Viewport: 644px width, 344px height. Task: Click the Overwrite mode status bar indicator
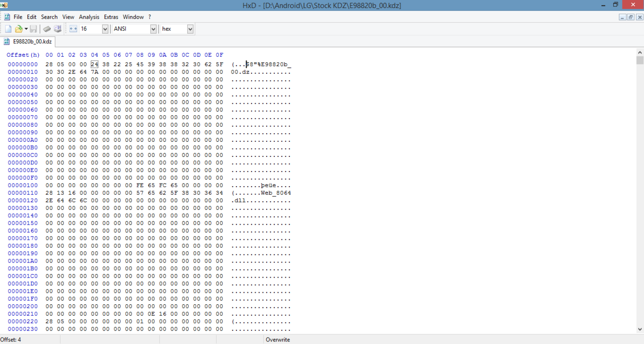278,340
